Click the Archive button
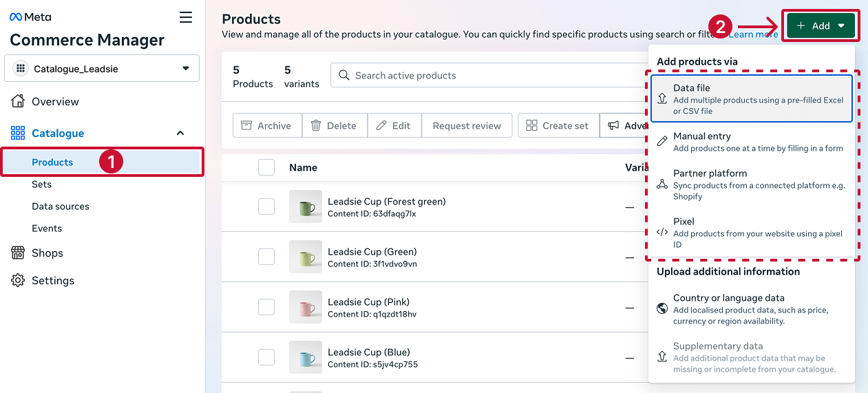Viewport: 868px width, 393px height. [266, 125]
